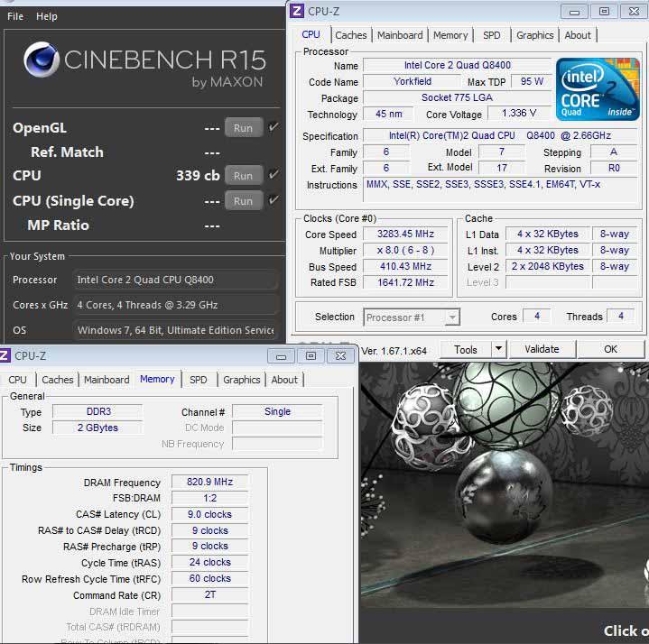Run the CPU (Single Core) benchmark
The width and height of the screenshot is (649, 644).
pyautogui.click(x=244, y=200)
